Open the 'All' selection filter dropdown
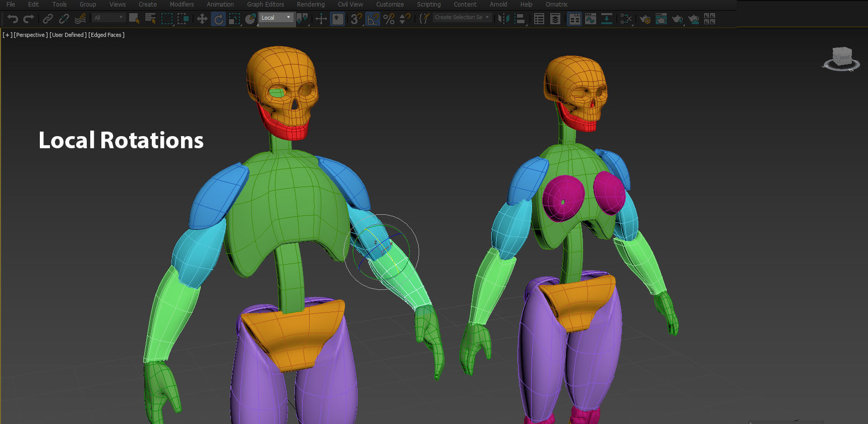 pyautogui.click(x=108, y=18)
